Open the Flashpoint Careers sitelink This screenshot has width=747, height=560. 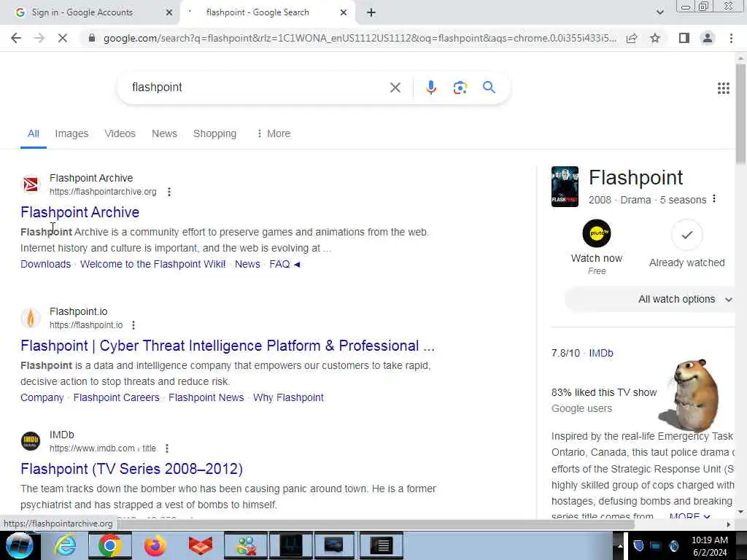pos(116,397)
